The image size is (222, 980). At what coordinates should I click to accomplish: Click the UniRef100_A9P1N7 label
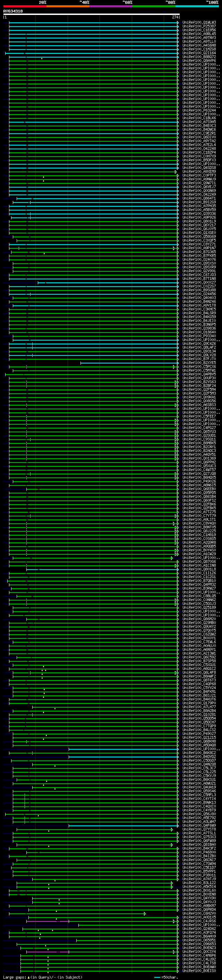point(199,248)
